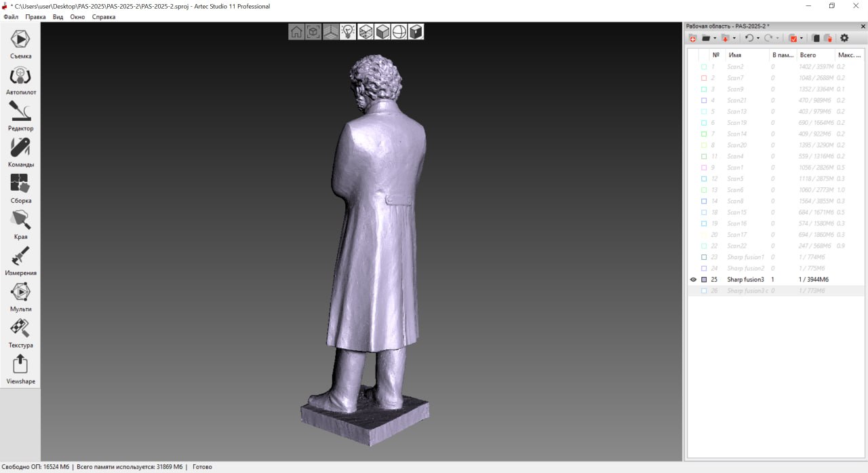Expand the Undo history dropdown arrow
The image size is (868, 473).
click(x=757, y=39)
